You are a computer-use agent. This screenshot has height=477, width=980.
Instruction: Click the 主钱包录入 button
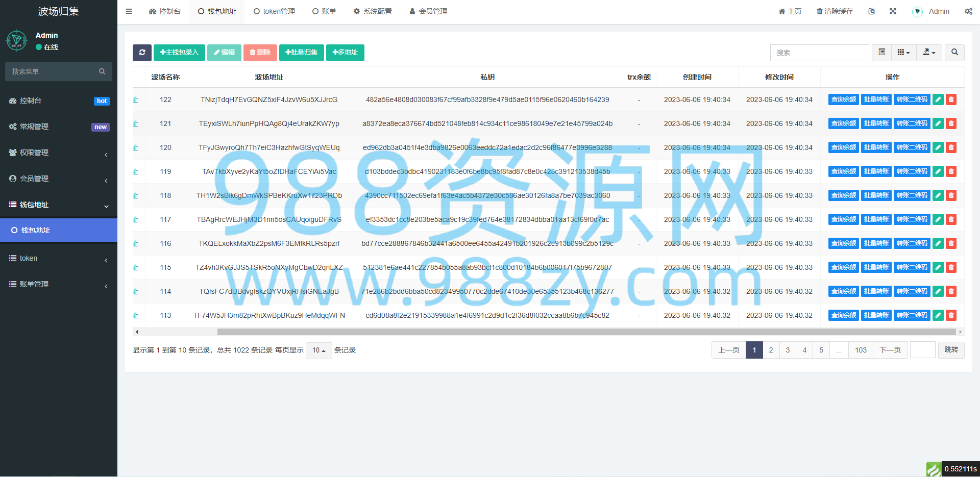(x=179, y=53)
